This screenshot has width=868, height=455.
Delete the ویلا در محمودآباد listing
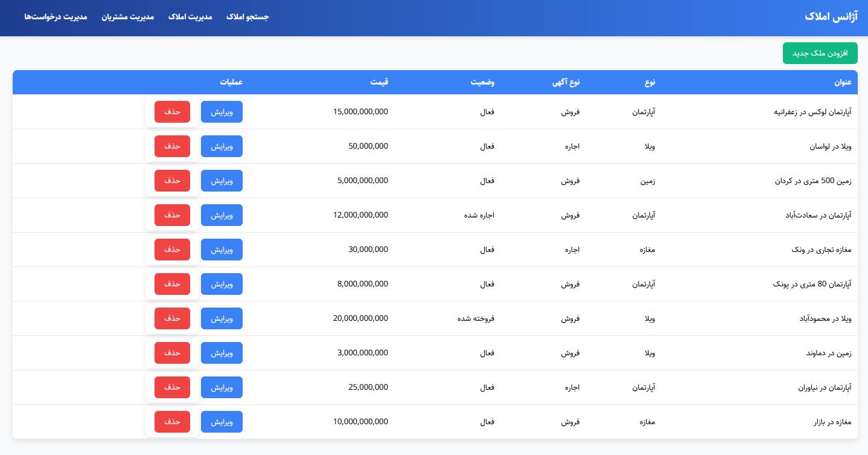coord(172,318)
